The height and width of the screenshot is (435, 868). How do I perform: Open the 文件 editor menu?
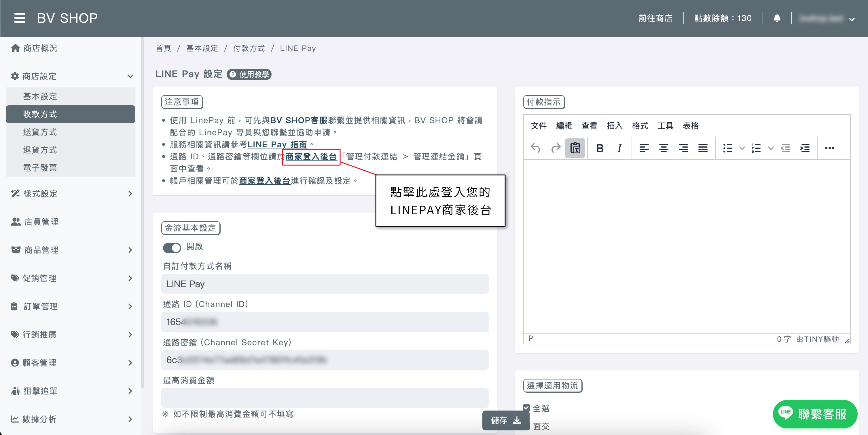[539, 126]
